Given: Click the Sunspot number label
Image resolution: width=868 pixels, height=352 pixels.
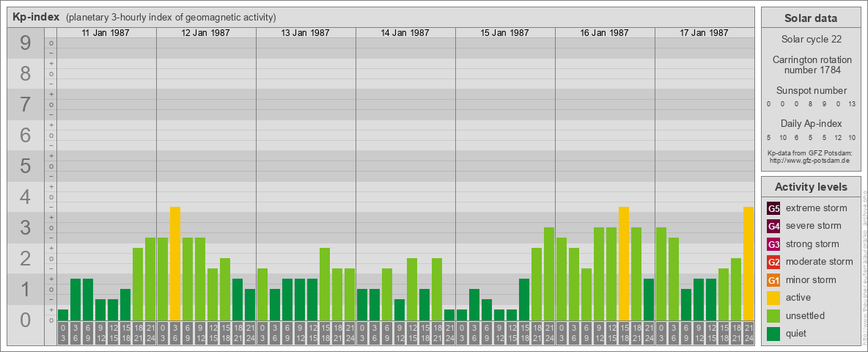Looking at the screenshot, I should (811, 91).
